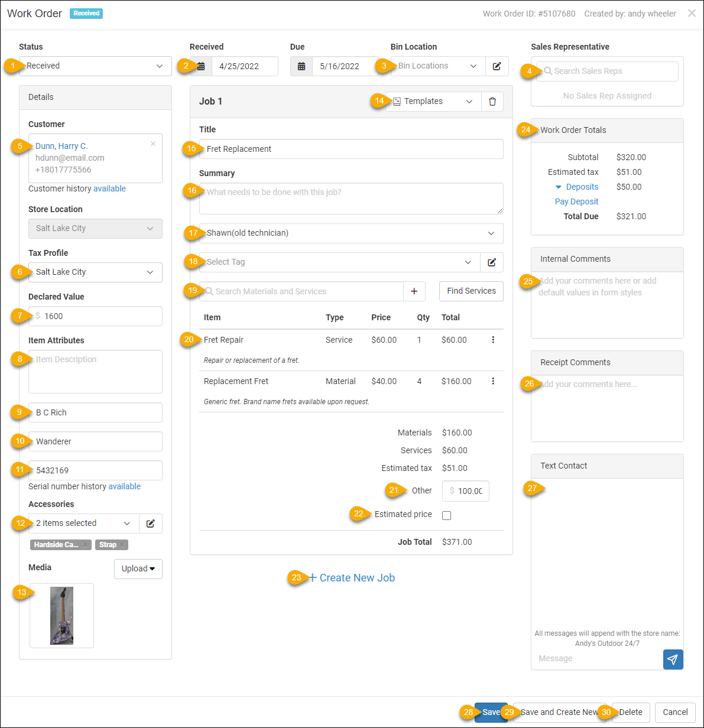Remove the Strap accessory tag

point(122,545)
